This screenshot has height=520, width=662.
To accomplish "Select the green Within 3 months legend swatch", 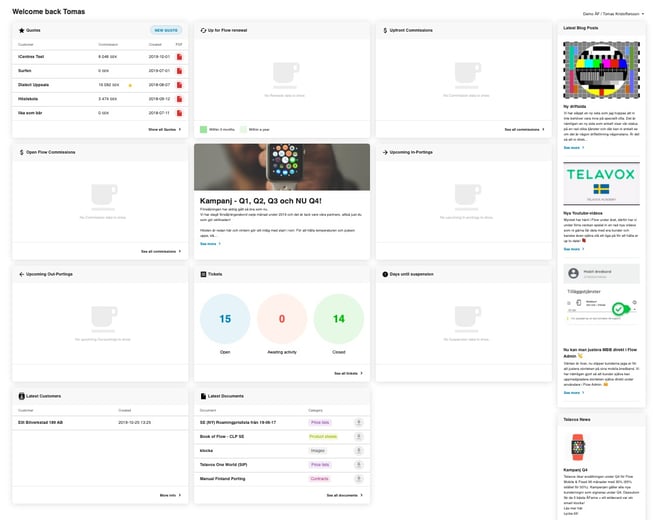I will 203,130.
